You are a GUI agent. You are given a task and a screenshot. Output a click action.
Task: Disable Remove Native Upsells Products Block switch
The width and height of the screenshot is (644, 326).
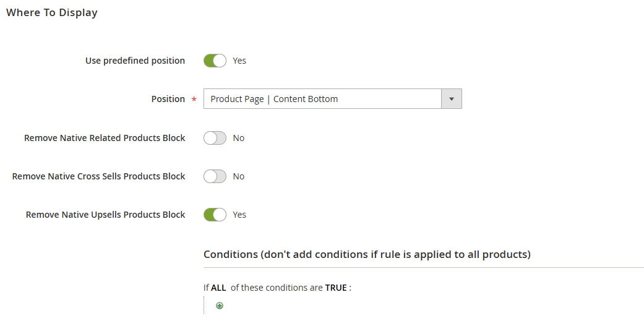(215, 215)
